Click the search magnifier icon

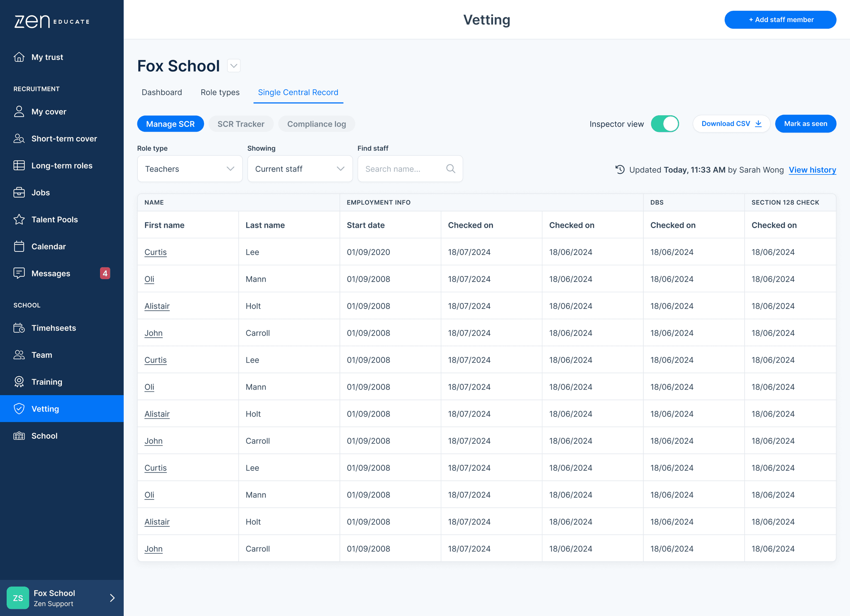coord(451,169)
